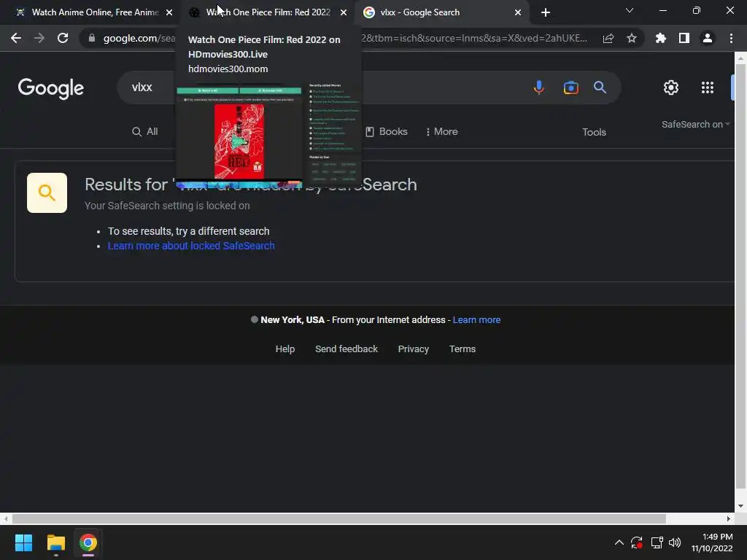Image resolution: width=747 pixels, height=560 pixels.
Task: Click the blue magnifier search button
Action: (x=600, y=87)
